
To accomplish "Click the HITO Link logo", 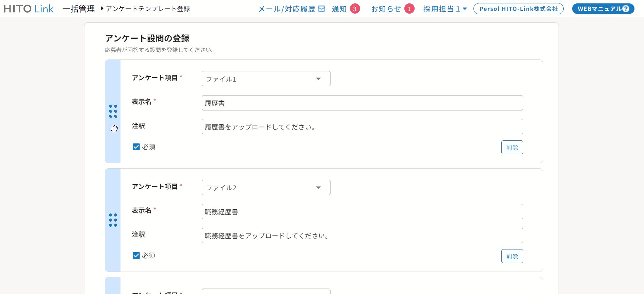I will (29, 9).
